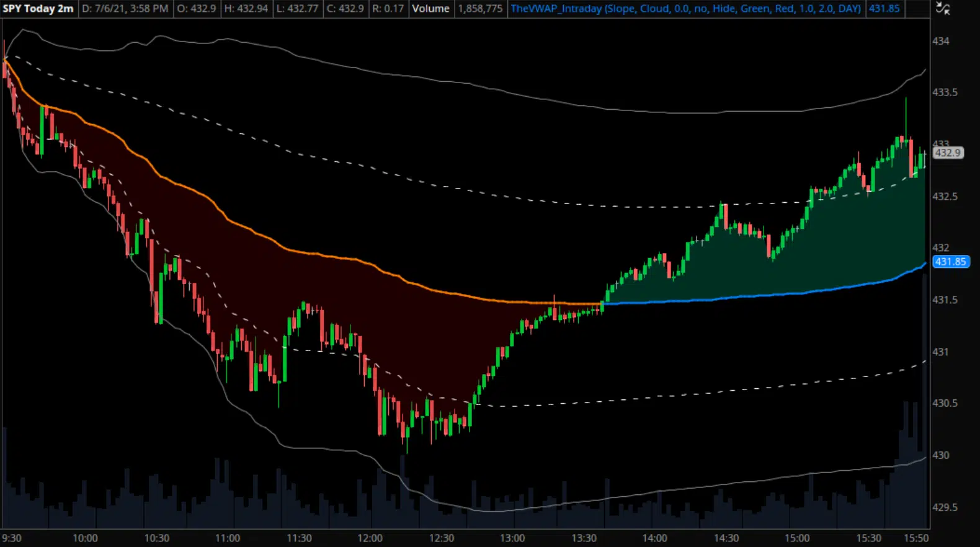
Task: Click the 15:00 time axis label
Action: [x=797, y=538]
